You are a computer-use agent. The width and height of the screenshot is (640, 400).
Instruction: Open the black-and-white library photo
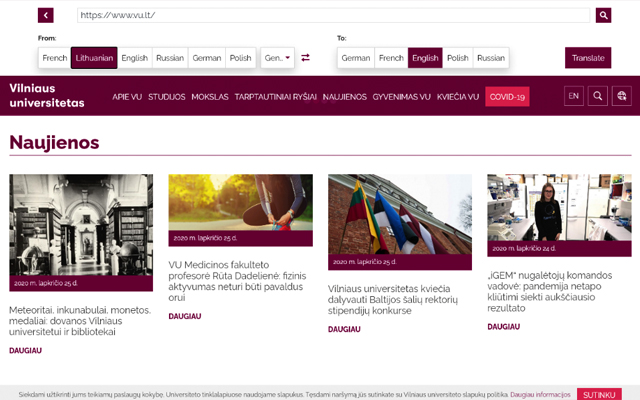click(x=81, y=225)
